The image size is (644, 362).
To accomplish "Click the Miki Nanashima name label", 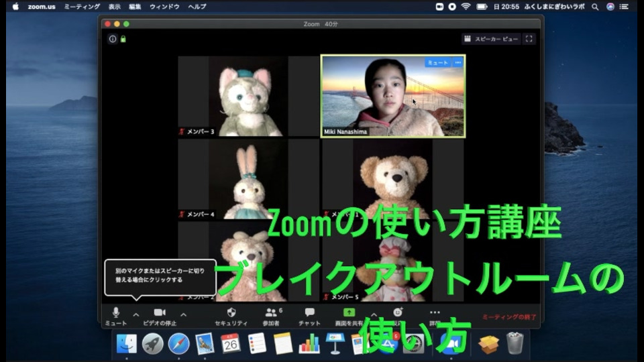I will [345, 132].
